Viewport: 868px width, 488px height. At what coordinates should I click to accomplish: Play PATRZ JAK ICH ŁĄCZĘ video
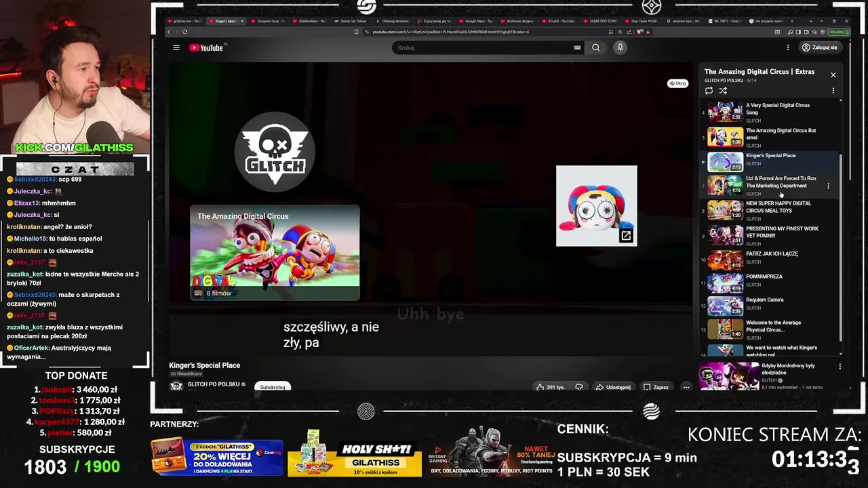(x=770, y=260)
